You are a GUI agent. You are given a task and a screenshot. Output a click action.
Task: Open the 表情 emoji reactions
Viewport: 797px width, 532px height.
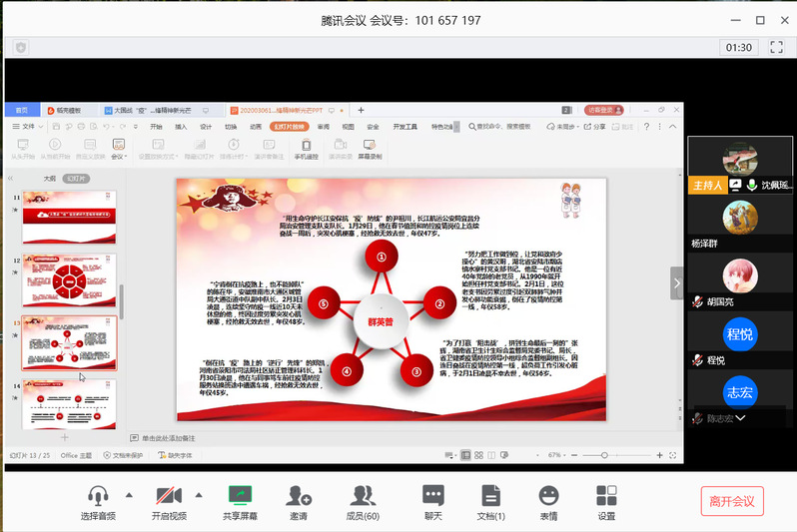pos(548,501)
